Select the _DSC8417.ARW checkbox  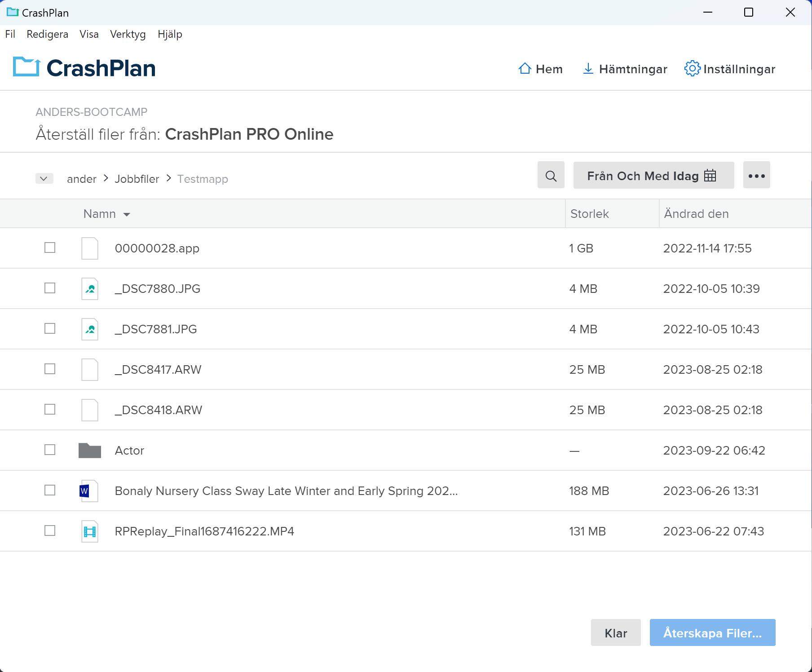click(49, 369)
